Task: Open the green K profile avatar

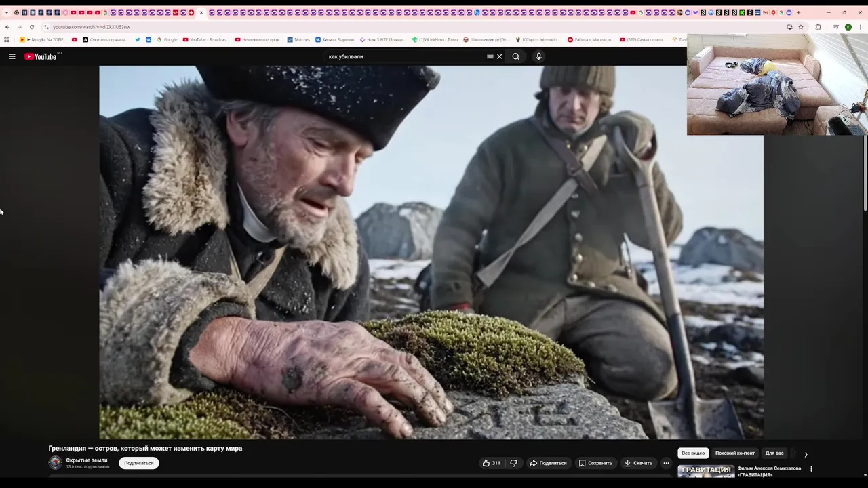Action: pyautogui.click(x=848, y=27)
